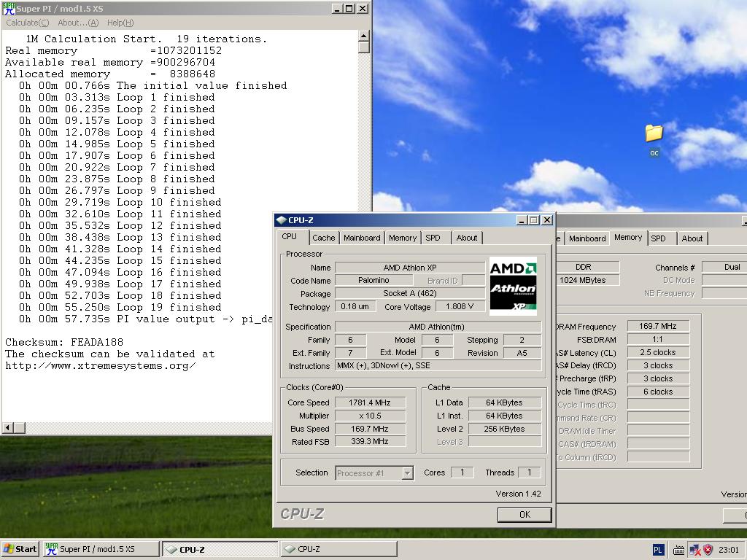Switch to Memory tab in front CPU-Z
This screenshot has width=747, height=560.
point(403,238)
